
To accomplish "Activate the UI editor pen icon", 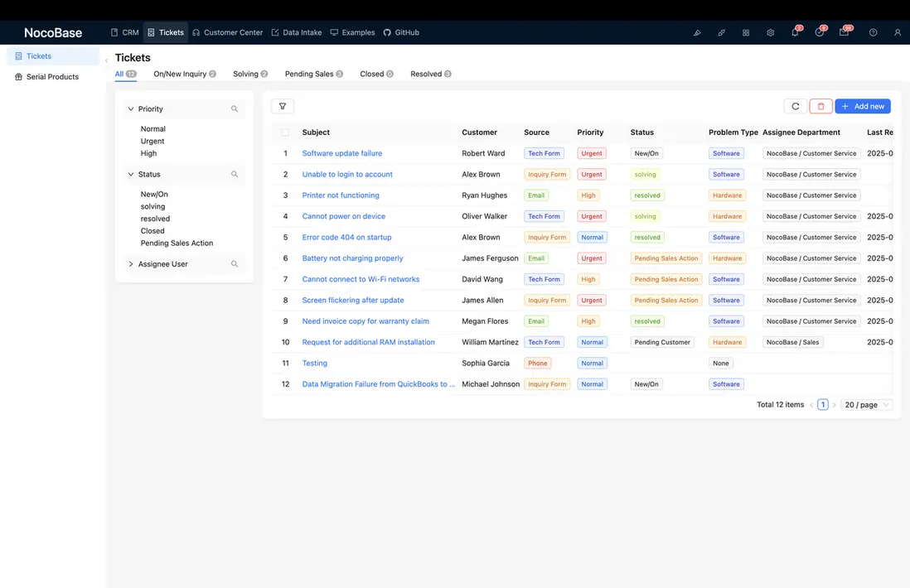I will click(x=696, y=32).
